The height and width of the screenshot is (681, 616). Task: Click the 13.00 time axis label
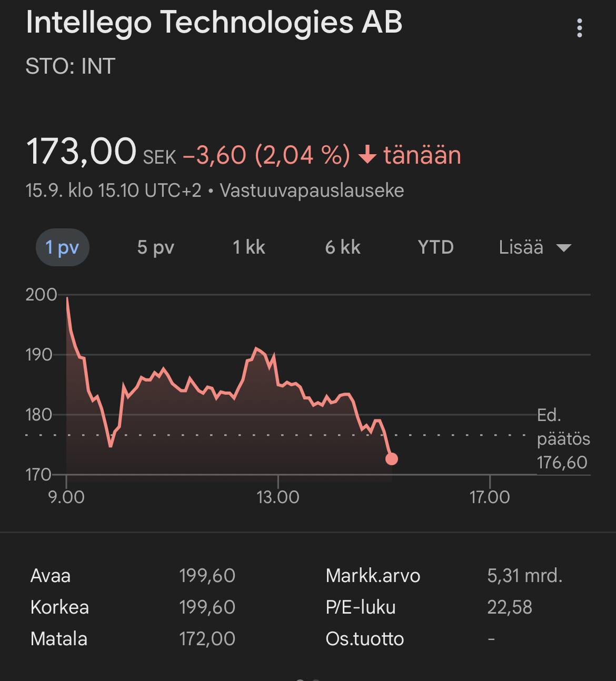click(278, 497)
